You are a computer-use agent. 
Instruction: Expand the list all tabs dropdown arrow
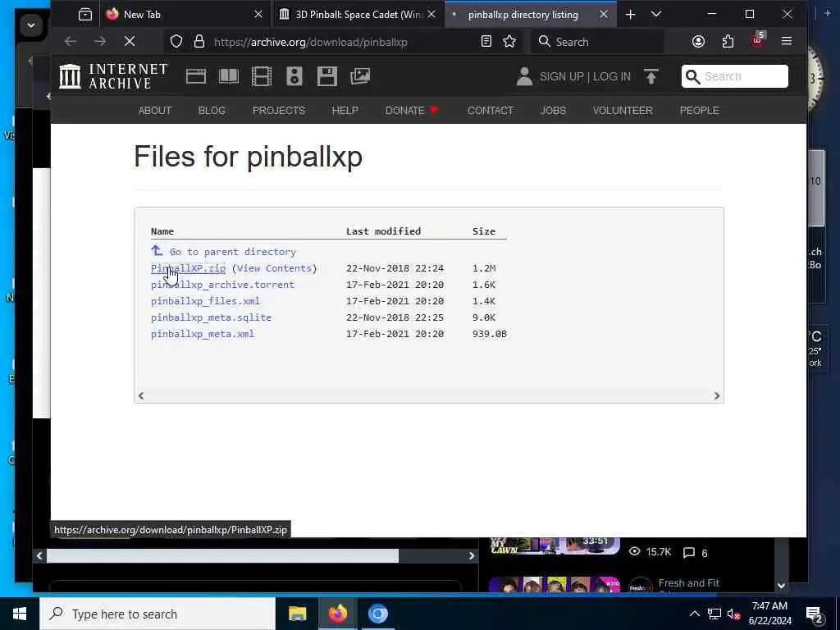click(x=656, y=15)
